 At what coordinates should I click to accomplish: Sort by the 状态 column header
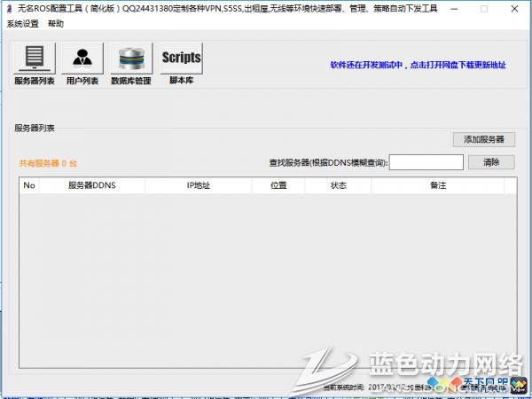coord(338,185)
